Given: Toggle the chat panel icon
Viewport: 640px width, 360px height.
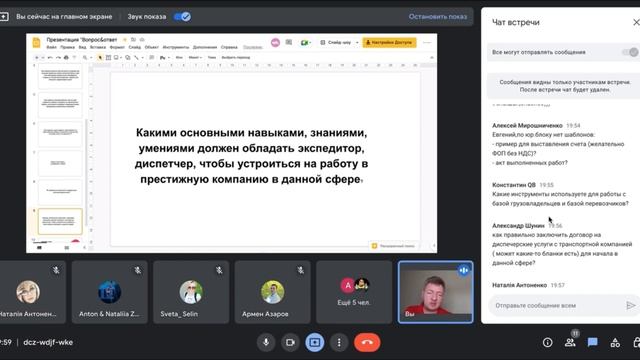Looking at the screenshot, I should click(593, 342).
